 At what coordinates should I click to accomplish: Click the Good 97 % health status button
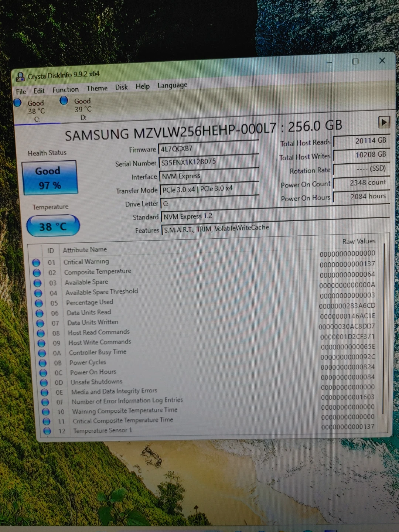point(50,178)
